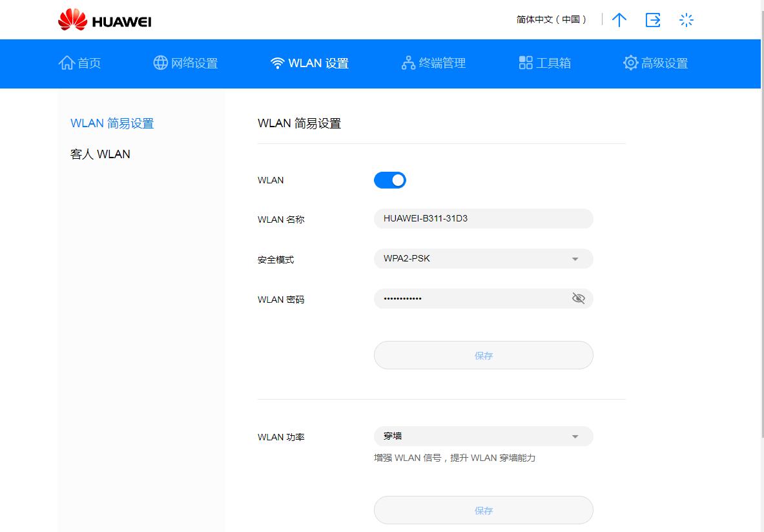The width and height of the screenshot is (764, 532).
Task: Click 保存 button below WLAN 密码
Action: pos(483,355)
